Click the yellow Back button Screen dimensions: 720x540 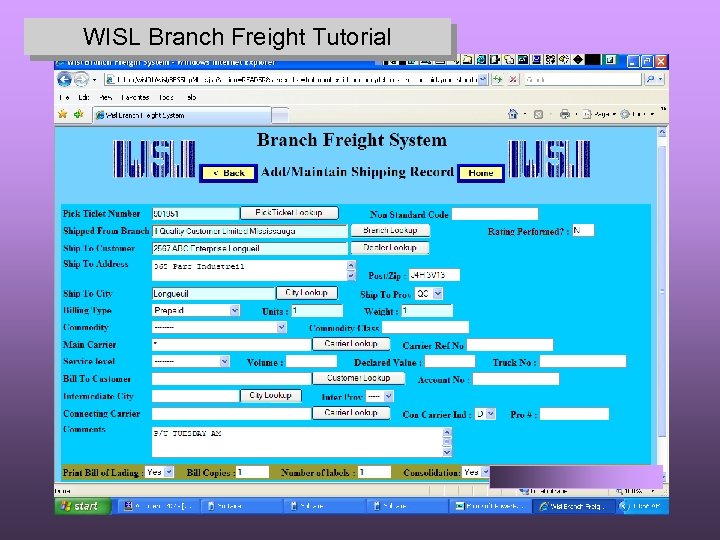pos(228,173)
